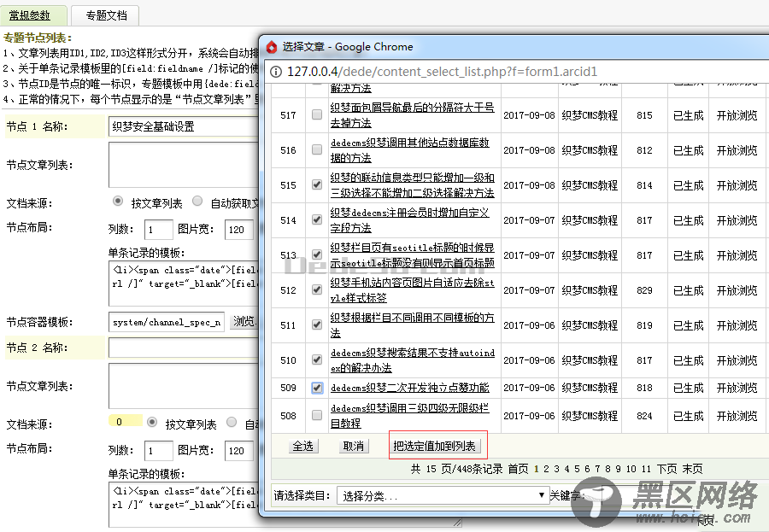The width and height of the screenshot is (769, 532).
Task: Click 末页 last page link
Action: pos(692,469)
